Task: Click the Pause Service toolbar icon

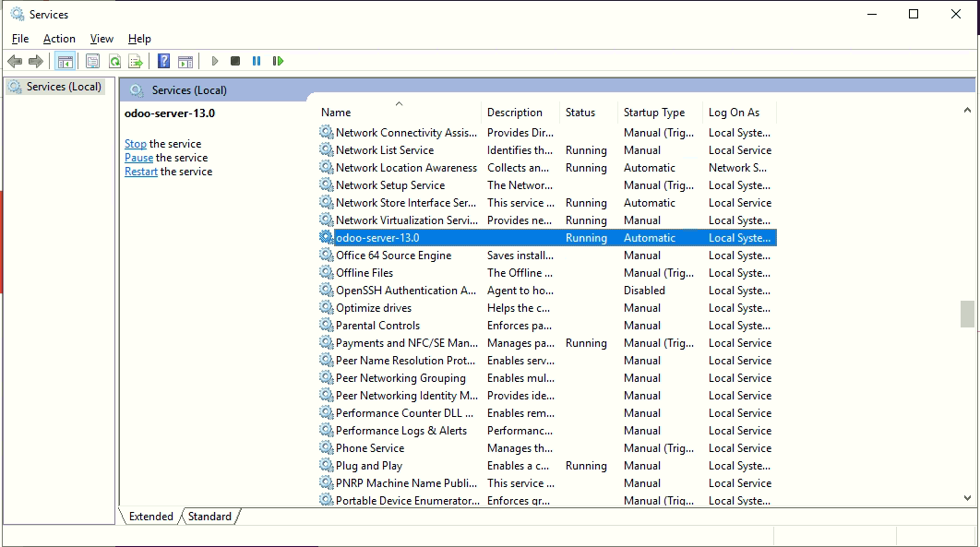Action: (257, 61)
